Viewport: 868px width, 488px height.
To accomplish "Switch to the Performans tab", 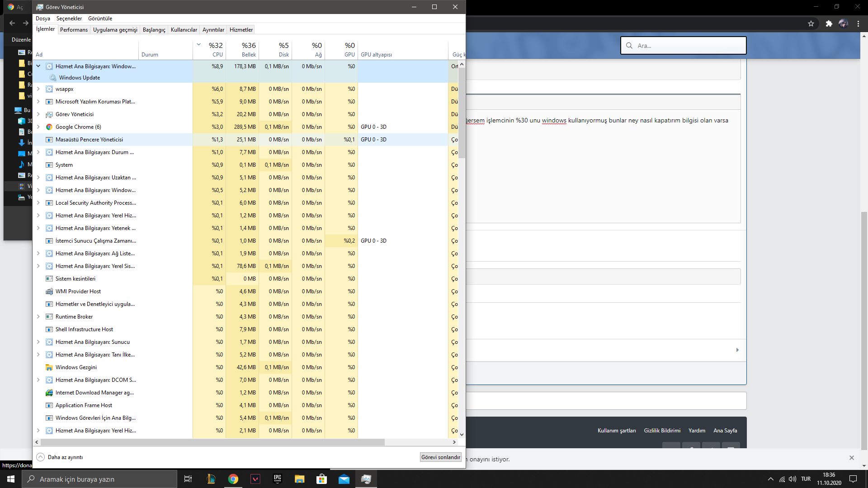I will tap(74, 30).
